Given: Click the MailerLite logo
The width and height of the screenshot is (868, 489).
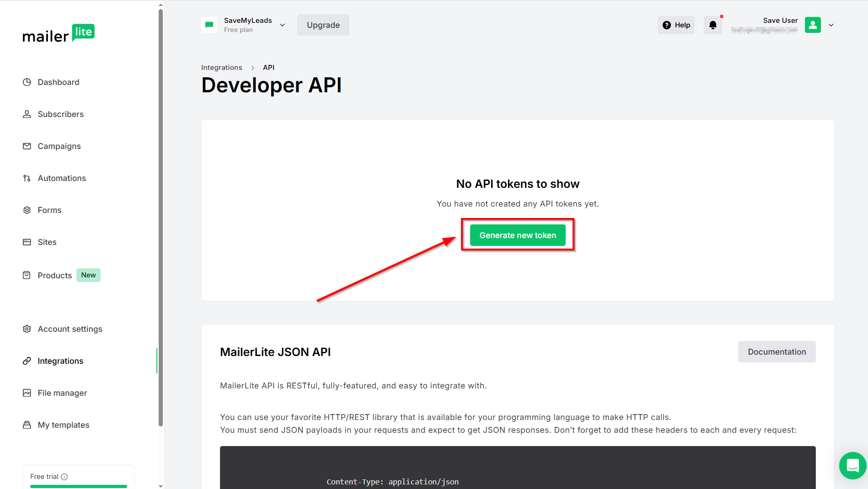Looking at the screenshot, I should [x=59, y=34].
